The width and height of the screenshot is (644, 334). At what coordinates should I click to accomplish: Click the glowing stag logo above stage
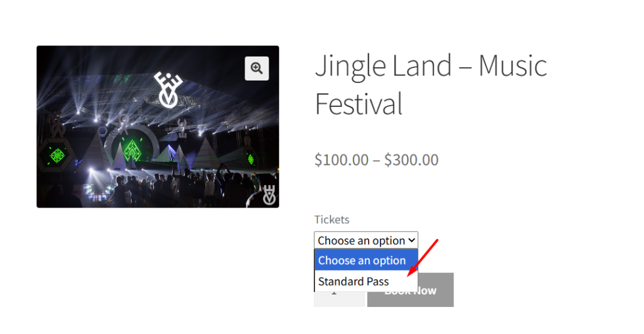point(167,89)
